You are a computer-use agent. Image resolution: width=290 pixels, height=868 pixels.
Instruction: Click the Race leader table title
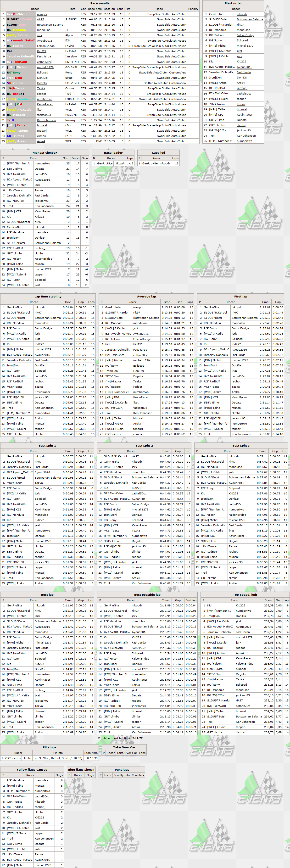click(x=113, y=153)
